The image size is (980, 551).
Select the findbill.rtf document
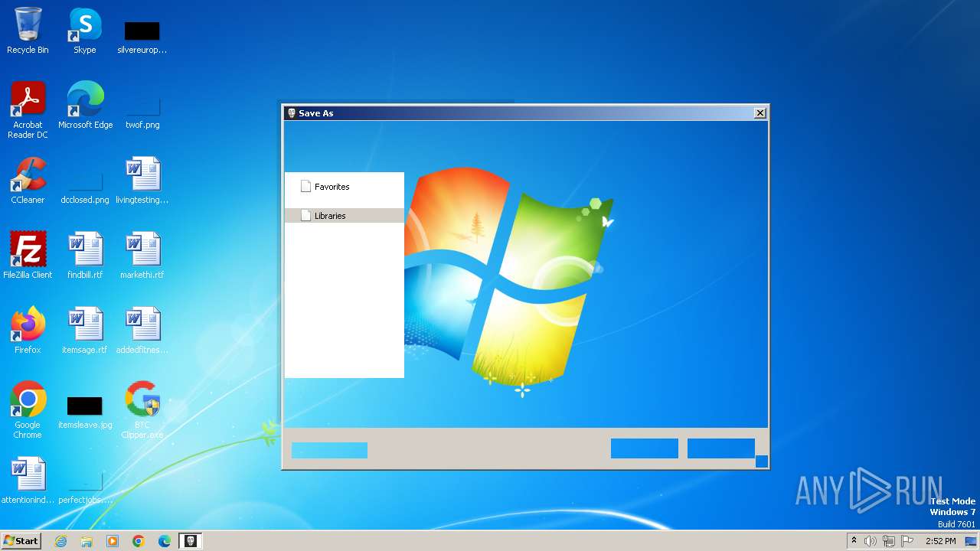point(85,256)
